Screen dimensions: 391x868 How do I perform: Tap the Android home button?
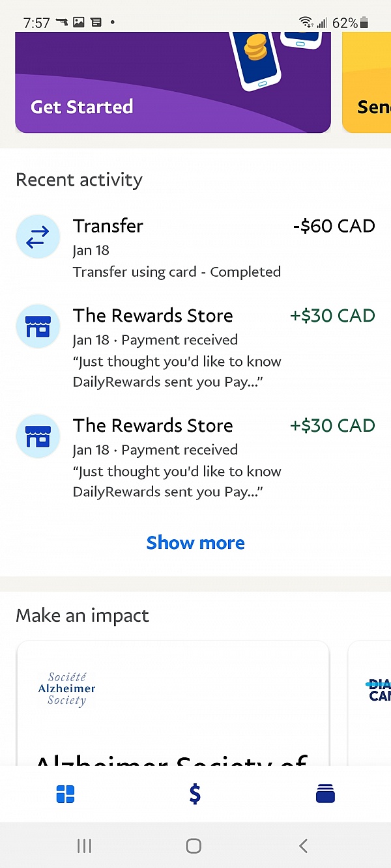[193, 845]
